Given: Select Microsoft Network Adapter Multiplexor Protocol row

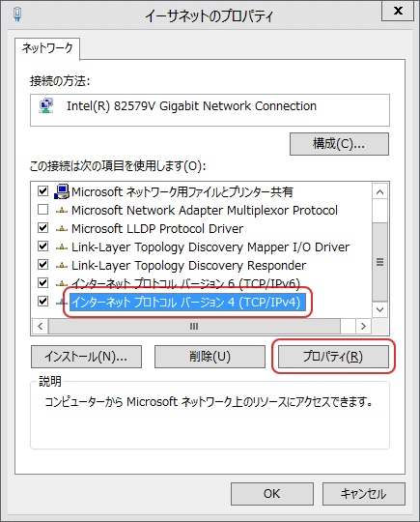Looking at the screenshot, I should pyautogui.click(x=205, y=211).
